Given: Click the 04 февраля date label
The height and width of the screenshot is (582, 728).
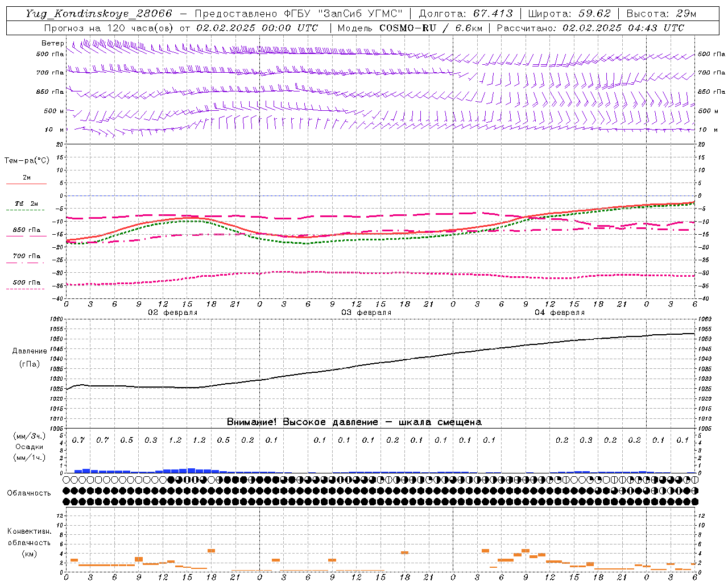Looking at the screenshot, I should click(x=560, y=313).
